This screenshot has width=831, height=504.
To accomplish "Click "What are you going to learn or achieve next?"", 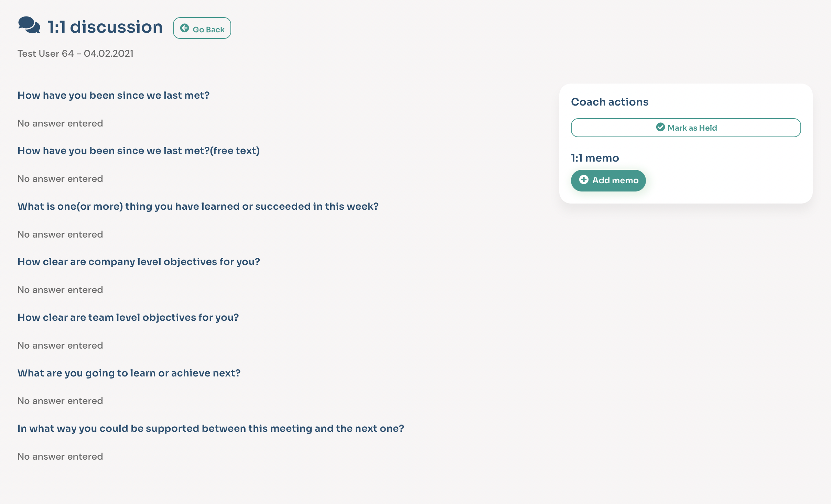I will tap(129, 373).
